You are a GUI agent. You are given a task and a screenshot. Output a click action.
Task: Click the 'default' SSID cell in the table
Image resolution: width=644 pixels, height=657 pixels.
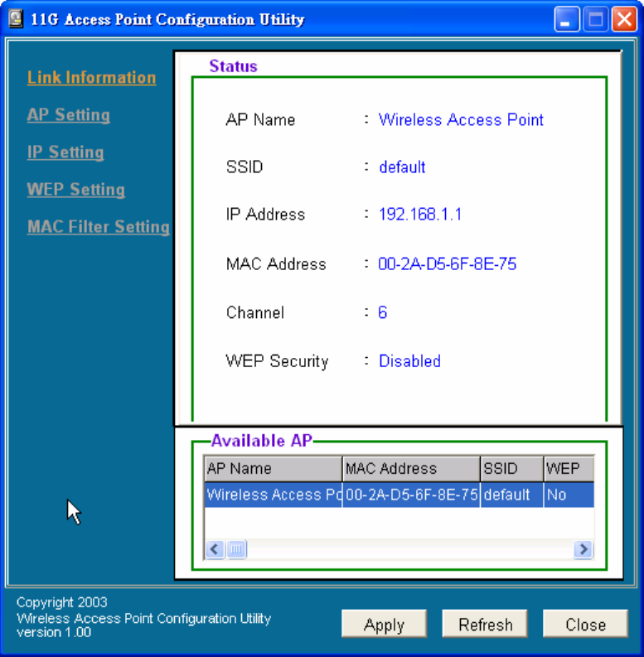tap(512, 495)
